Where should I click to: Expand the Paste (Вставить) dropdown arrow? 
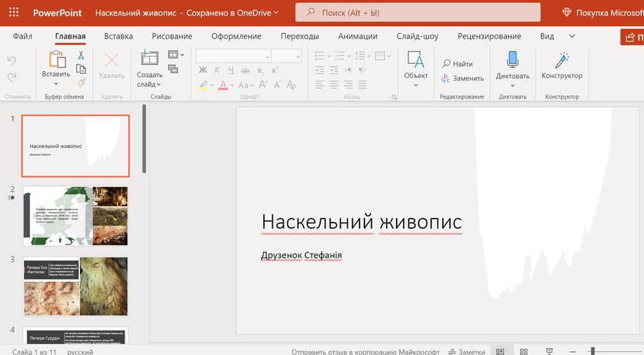click(56, 85)
